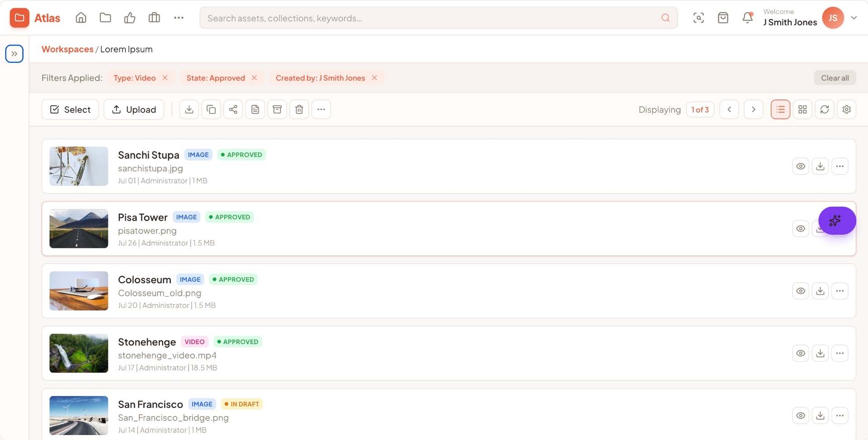Preview Pisa Tower with the eye icon
Screen dimensions: 868x440
[801, 229]
